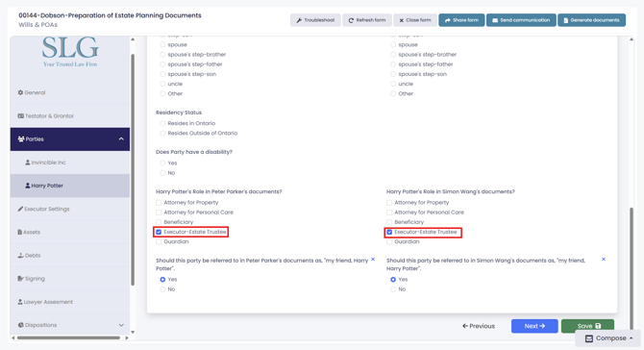Select Yes for Peter Parker 'my friend' reference
The width and height of the screenshot is (644, 350).
click(x=162, y=280)
